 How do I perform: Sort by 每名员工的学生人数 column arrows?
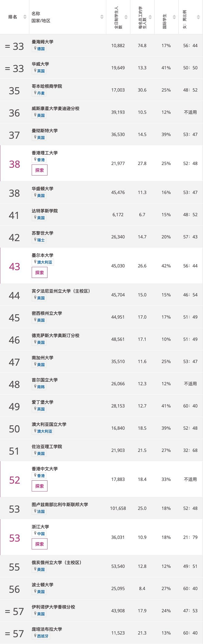click(150, 17)
